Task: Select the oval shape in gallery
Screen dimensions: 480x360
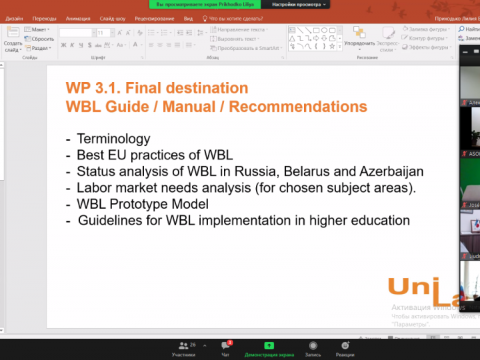Action: (324, 30)
